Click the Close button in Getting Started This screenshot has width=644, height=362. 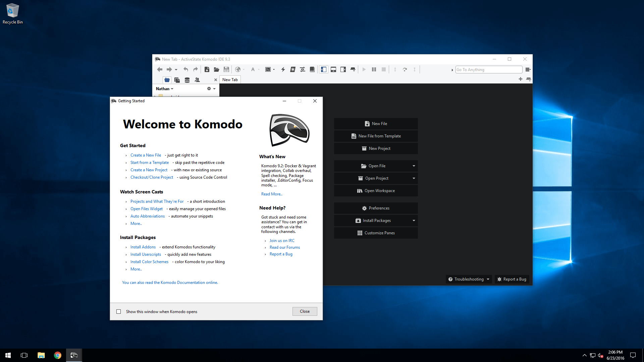(305, 311)
